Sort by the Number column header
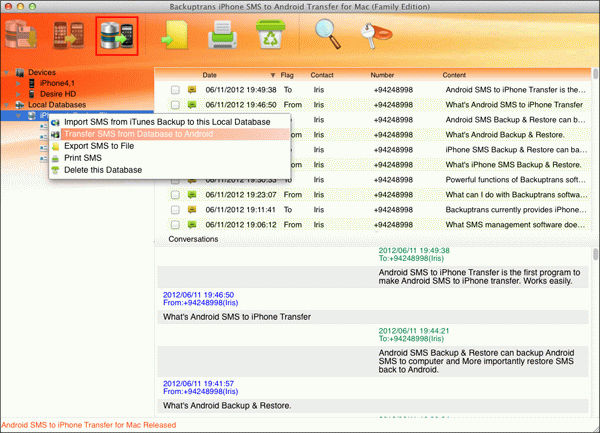The width and height of the screenshot is (600, 433). [382, 75]
